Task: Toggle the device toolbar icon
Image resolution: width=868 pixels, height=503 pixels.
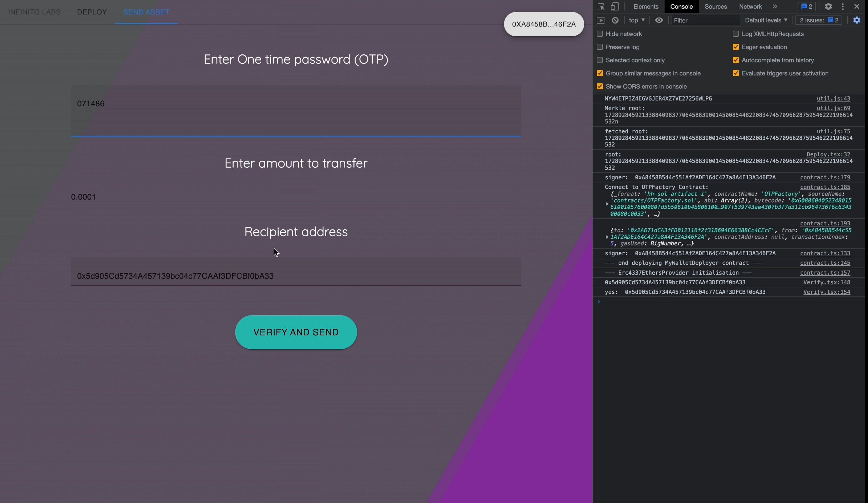Action: [x=615, y=7]
